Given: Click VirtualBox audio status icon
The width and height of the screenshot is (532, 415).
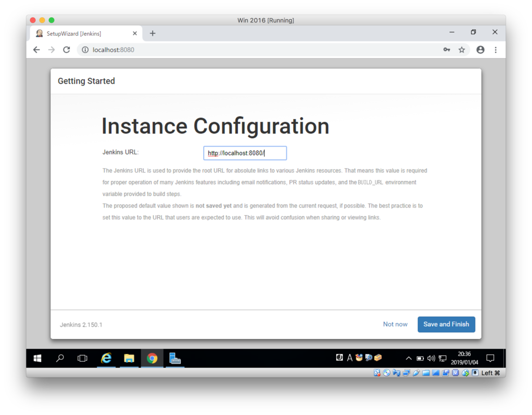Looking at the screenshot, I should (396, 372).
